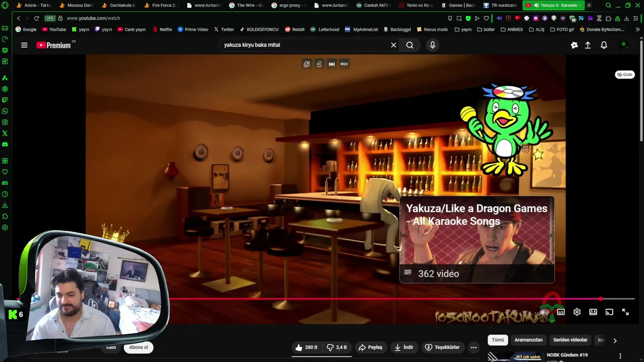Open extensions puzzle toolbar icon

point(608,18)
